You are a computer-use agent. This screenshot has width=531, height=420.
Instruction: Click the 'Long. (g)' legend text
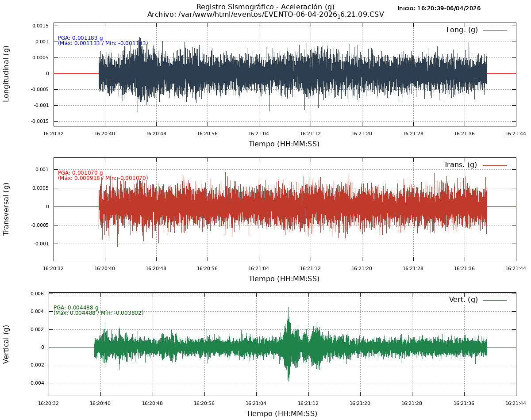pyautogui.click(x=462, y=30)
